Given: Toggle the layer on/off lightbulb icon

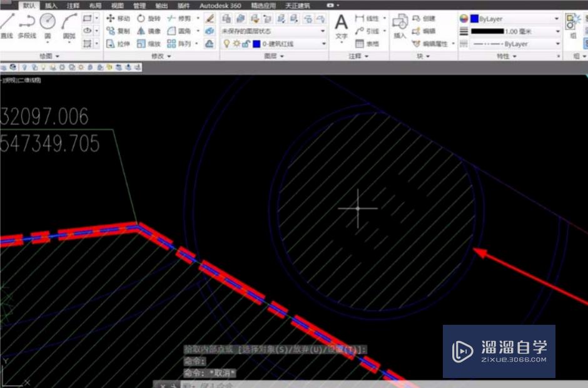Looking at the screenshot, I should 227,44.
